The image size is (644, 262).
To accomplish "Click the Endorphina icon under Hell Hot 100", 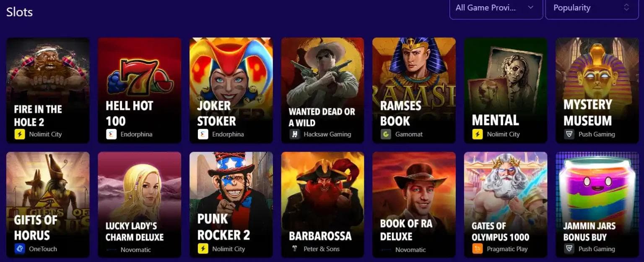I will click(111, 134).
